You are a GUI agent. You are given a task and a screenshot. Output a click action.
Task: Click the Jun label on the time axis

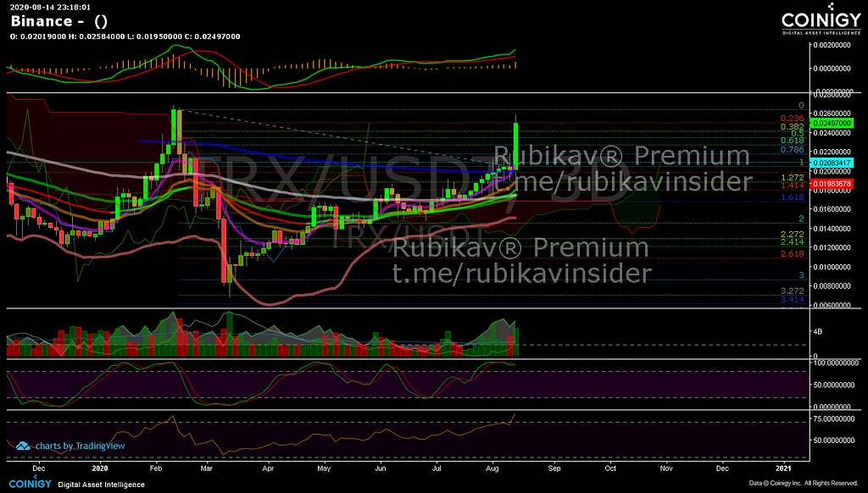point(381,468)
